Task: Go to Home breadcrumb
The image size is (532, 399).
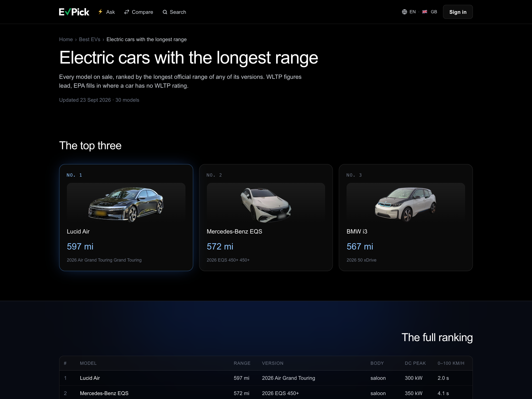Action: (66, 39)
